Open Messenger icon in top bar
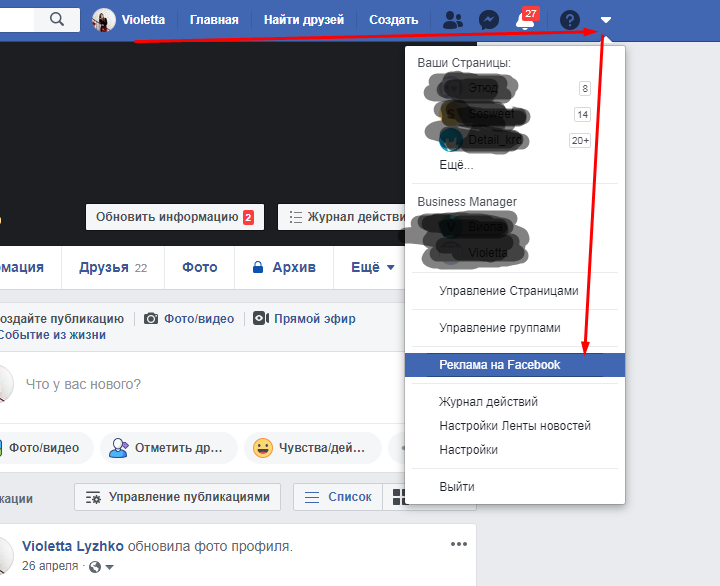Screen dimensions: 720x586 489,20
